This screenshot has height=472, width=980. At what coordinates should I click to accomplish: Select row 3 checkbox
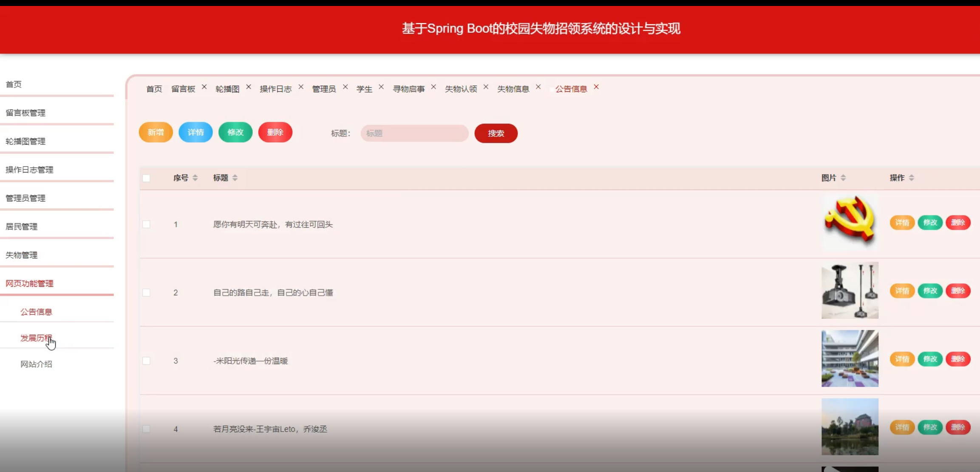coord(146,361)
